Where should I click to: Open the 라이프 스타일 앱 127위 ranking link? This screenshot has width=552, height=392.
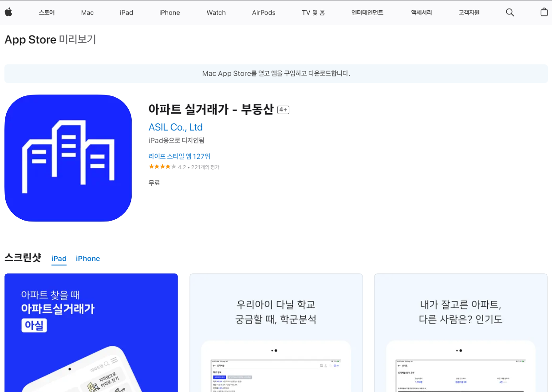click(x=179, y=156)
